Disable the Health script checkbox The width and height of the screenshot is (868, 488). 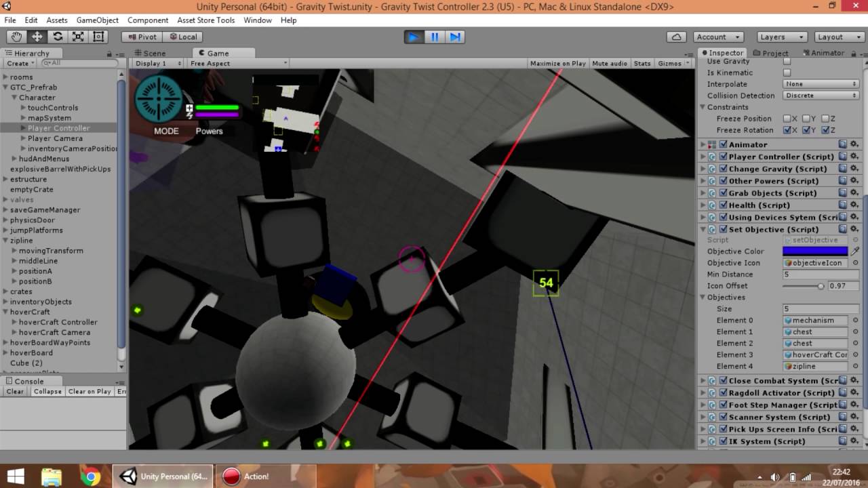click(x=723, y=205)
